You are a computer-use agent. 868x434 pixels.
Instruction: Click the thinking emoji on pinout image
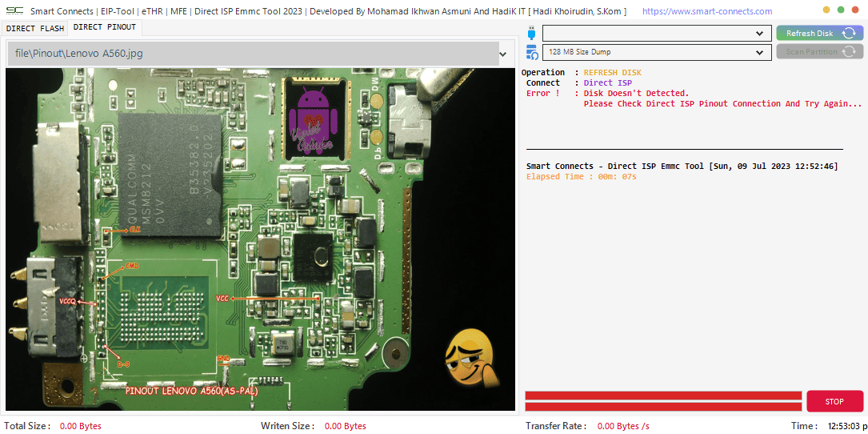[467, 358]
